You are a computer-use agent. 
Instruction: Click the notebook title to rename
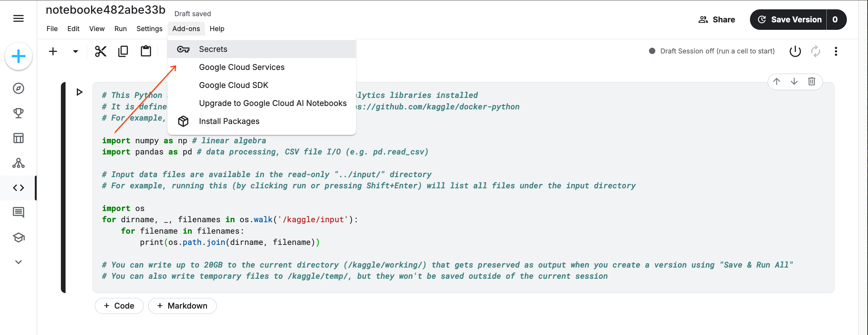pyautogui.click(x=105, y=10)
